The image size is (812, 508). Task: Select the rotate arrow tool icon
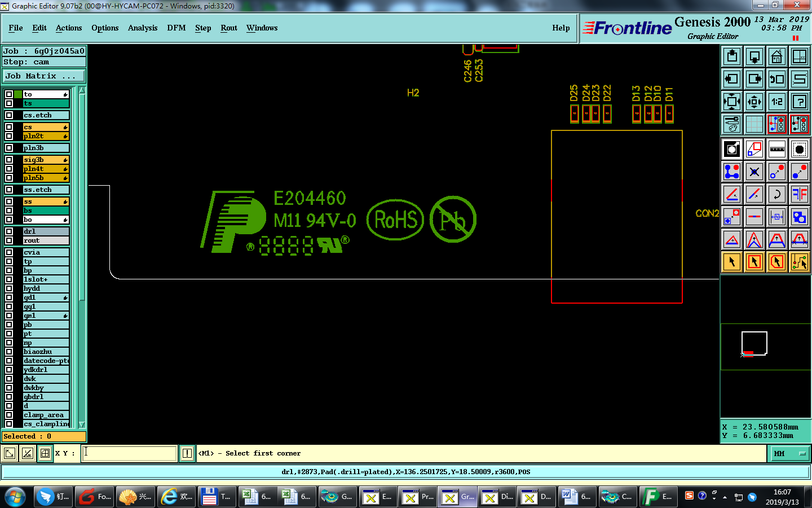tap(777, 194)
